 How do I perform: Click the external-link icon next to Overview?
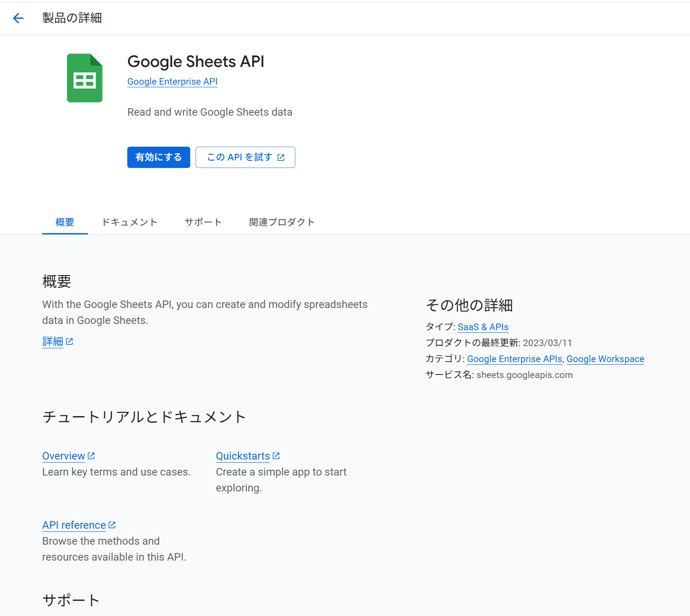(x=91, y=456)
